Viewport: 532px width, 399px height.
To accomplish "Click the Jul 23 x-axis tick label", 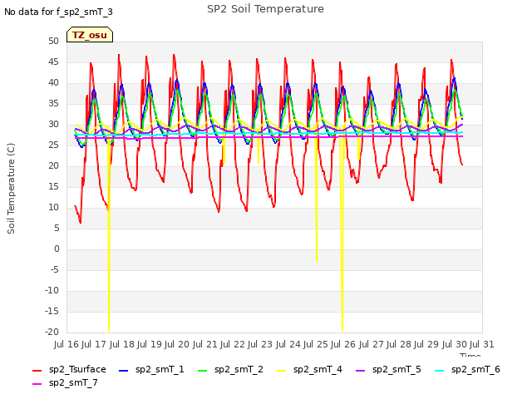I will [x=260, y=344].
